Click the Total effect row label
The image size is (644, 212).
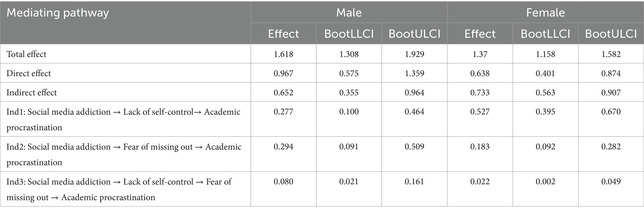click(x=26, y=54)
